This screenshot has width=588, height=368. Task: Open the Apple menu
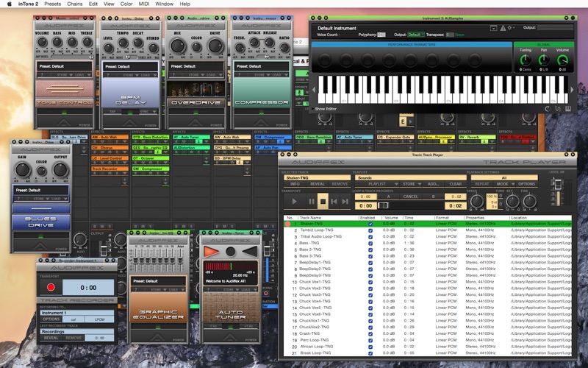(10, 4)
